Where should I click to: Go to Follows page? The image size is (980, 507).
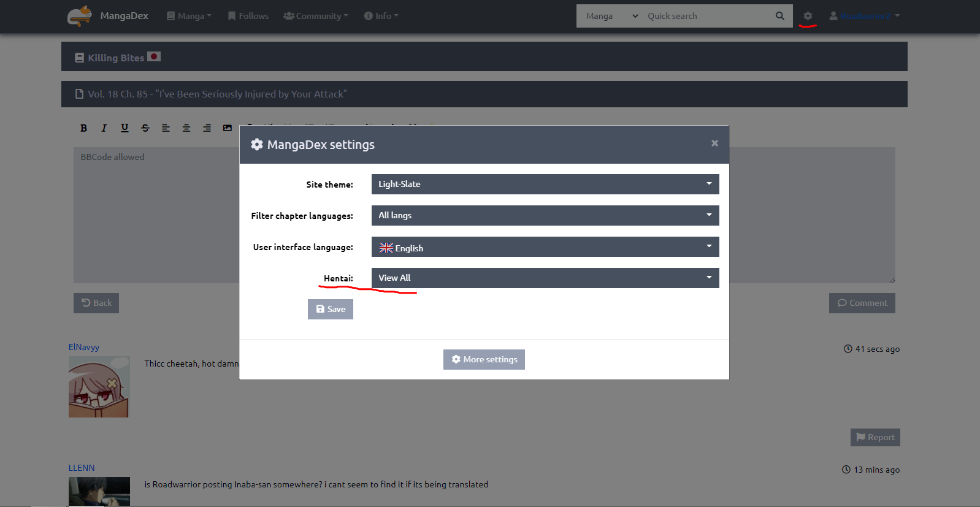[x=248, y=16]
